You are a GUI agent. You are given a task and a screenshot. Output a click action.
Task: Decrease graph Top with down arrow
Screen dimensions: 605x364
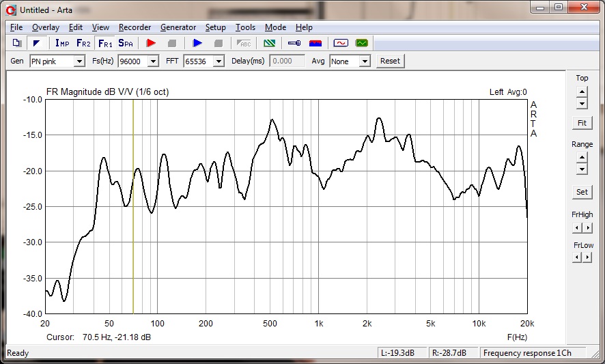(x=582, y=103)
